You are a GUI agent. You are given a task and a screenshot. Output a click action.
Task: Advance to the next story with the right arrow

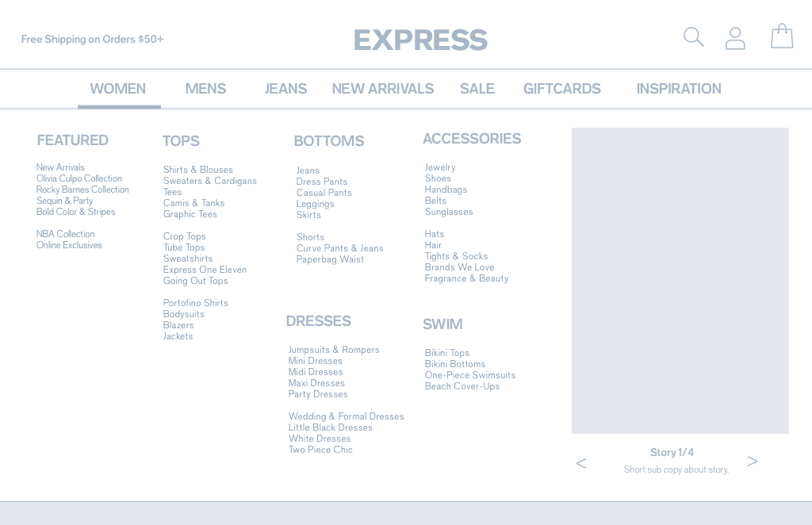(752, 461)
